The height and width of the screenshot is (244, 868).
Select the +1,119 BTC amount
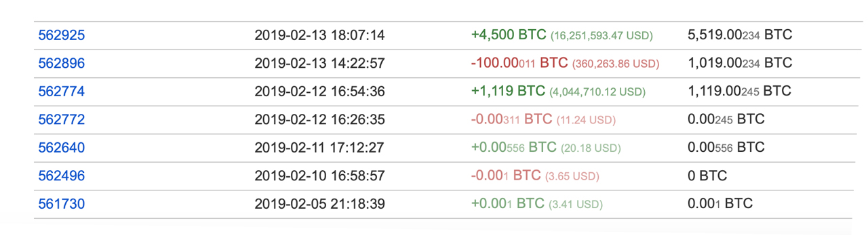508,91
